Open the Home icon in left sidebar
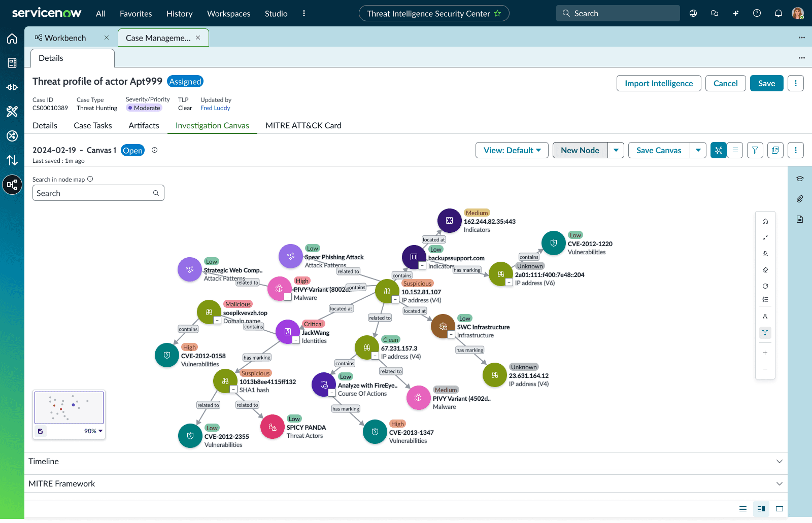Image resolution: width=812 pixels, height=523 pixels. (x=12, y=39)
